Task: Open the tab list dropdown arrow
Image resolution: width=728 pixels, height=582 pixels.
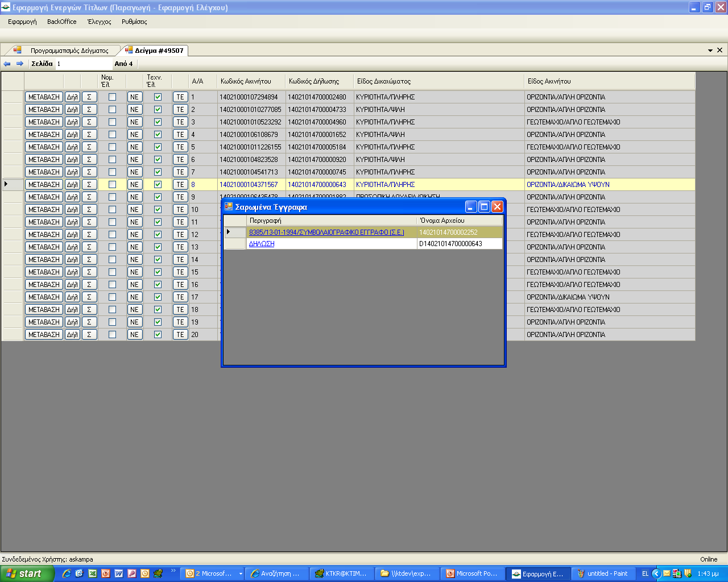Action: point(710,51)
